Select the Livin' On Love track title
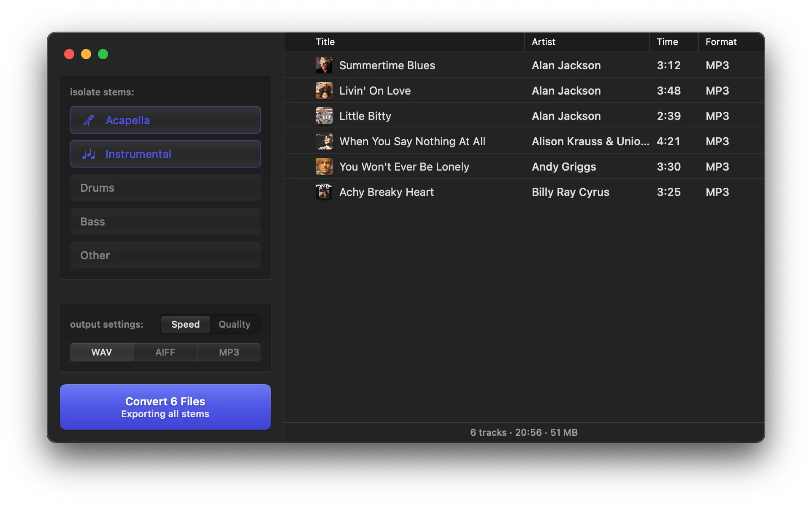This screenshot has width=812, height=505. 375,91
